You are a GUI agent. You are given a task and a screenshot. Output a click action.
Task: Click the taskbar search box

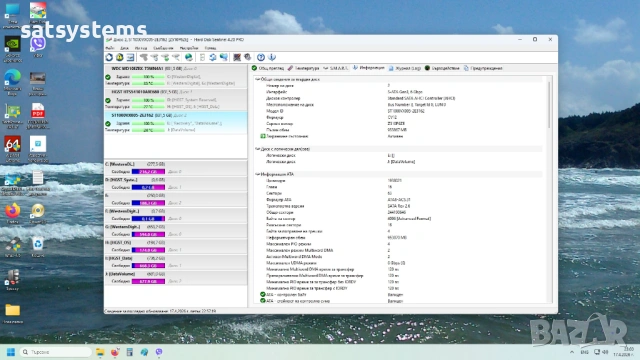[x=55, y=352]
